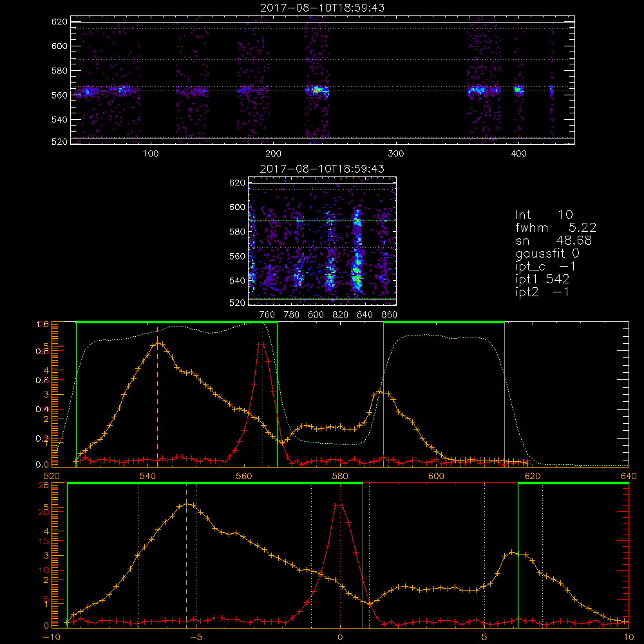Click x-axis label 800 of middle image
This screenshot has width=644, height=644.
click(316, 315)
